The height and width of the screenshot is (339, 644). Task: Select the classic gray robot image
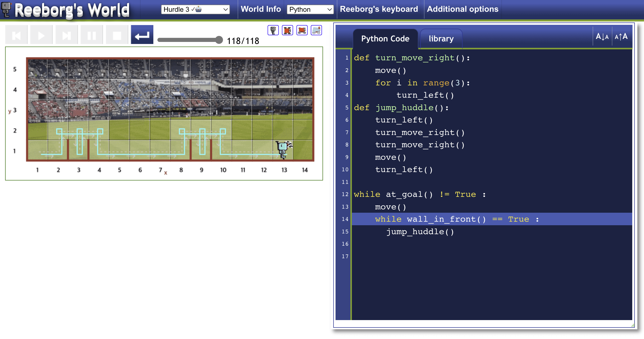(x=273, y=30)
